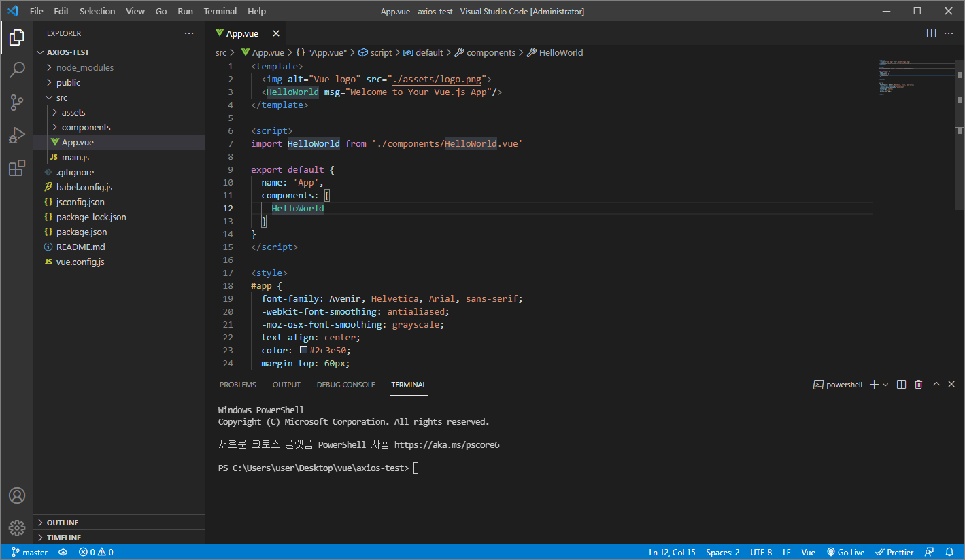Expand the public folder
The height and width of the screenshot is (560, 965).
119,82
